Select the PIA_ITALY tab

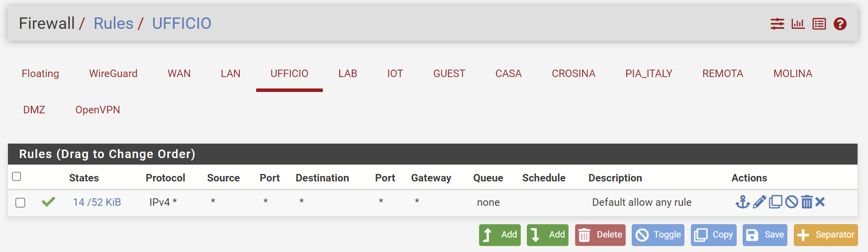(649, 74)
